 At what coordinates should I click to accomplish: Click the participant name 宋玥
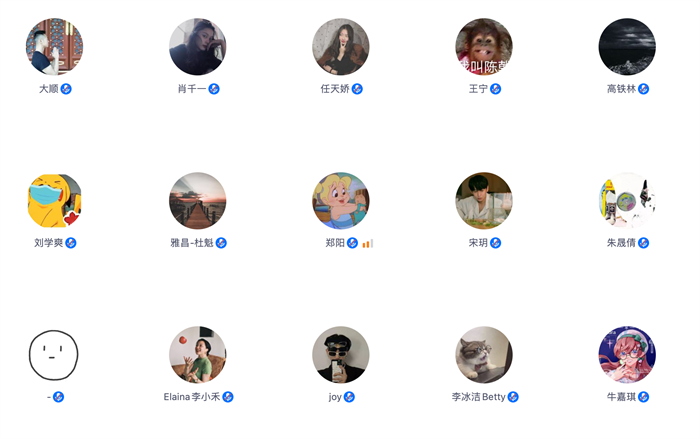[478, 243]
